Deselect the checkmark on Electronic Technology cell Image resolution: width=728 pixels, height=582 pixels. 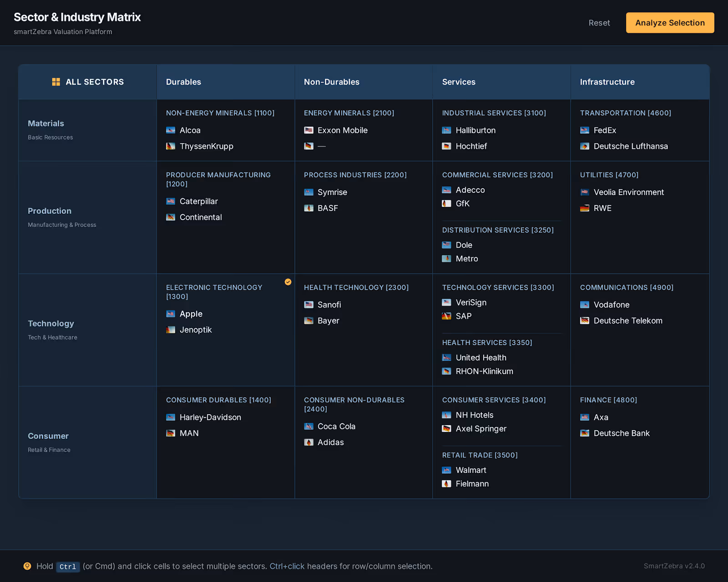[288, 282]
